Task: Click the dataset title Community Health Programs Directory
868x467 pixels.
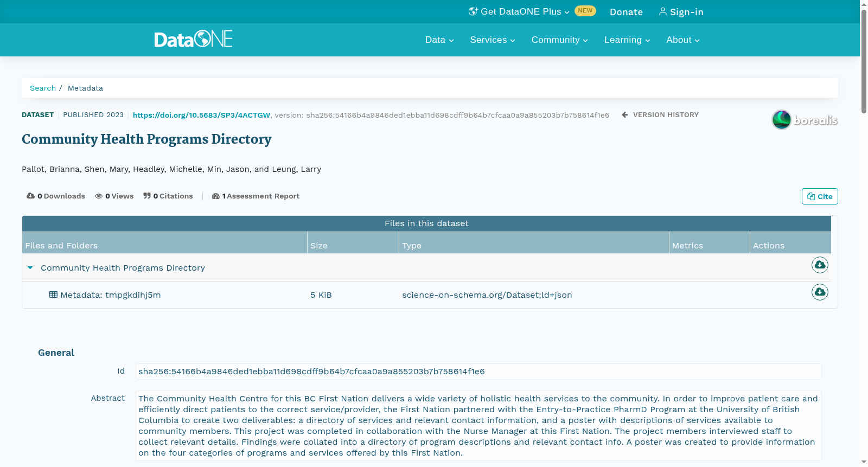Action: tap(146, 139)
